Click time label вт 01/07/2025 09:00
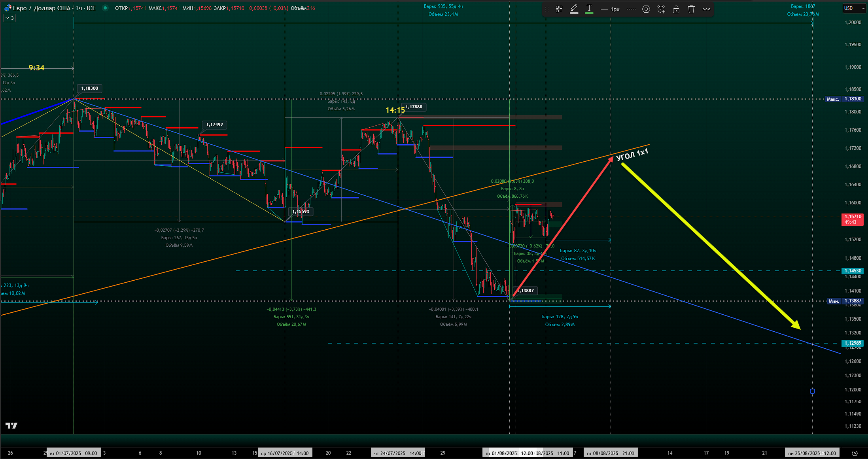868x459 pixels. 74,453
